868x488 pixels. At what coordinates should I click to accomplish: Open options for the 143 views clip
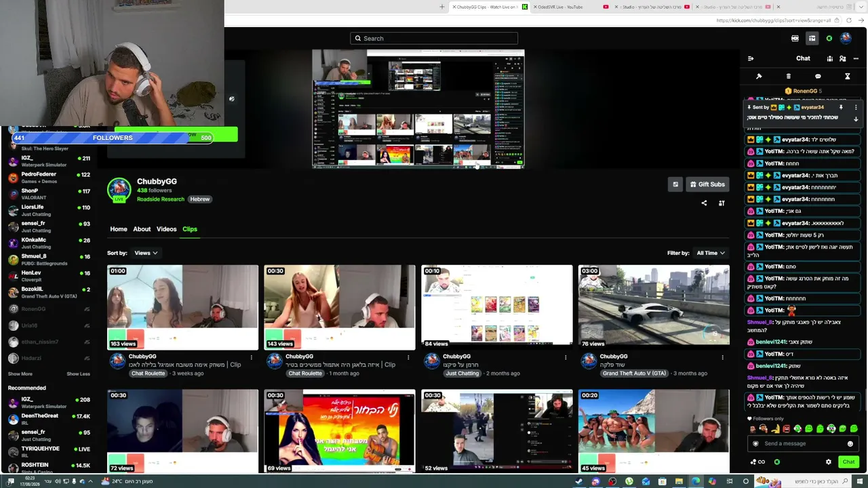408,357
